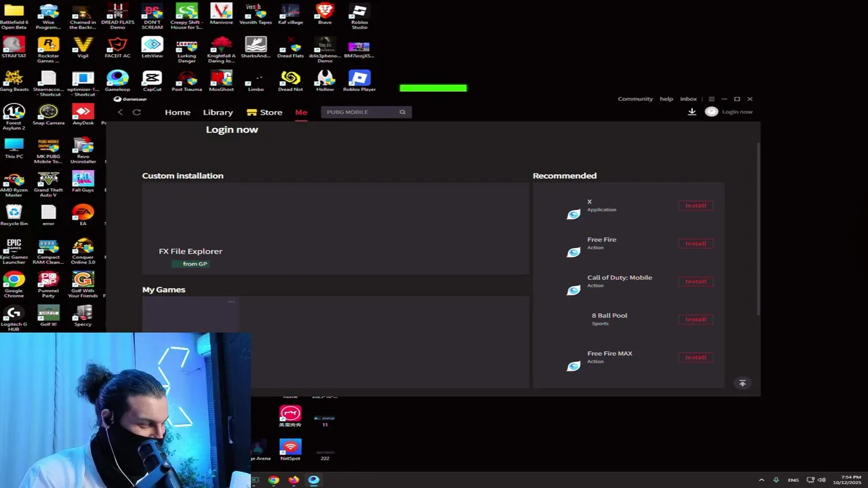This screenshot has height=488, width=868.
Task: Open the Roblox Player desktop icon
Action: (359, 81)
